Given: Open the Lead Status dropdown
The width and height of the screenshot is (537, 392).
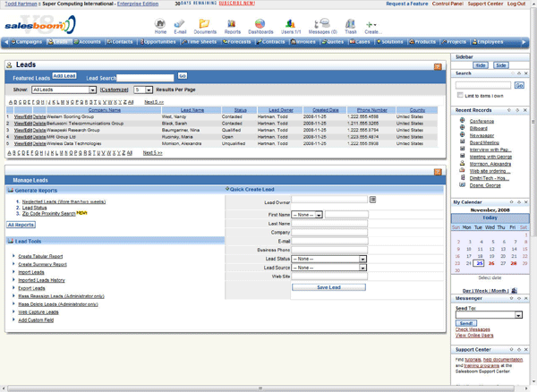Looking at the screenshot, I should click(x=328, y=259).
